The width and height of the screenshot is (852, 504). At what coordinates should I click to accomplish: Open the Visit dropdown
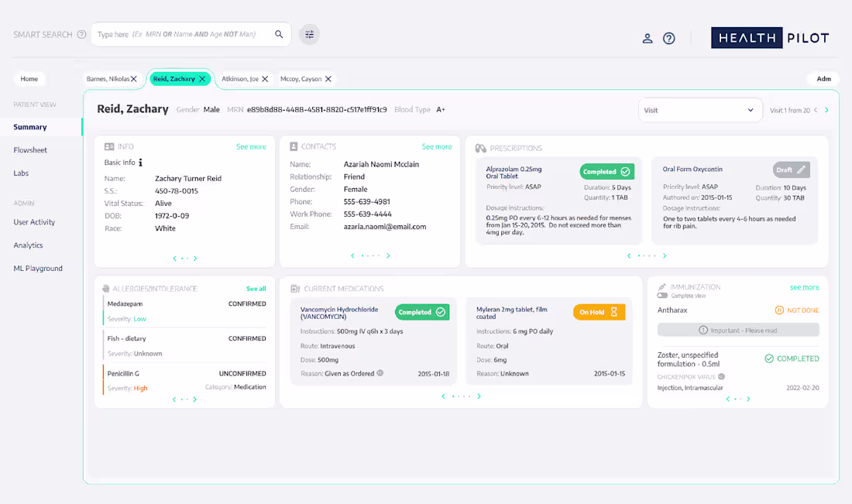tap(700, 110)
